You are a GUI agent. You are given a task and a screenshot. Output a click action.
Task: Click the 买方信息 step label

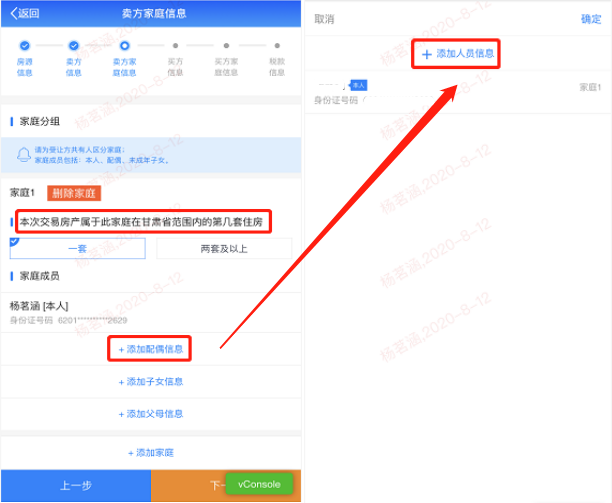click(x=175, y=67)
